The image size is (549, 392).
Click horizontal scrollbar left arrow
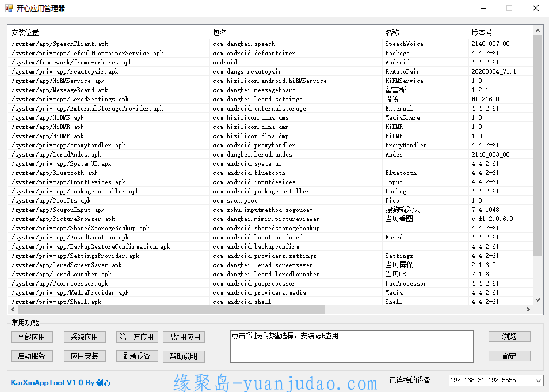(13, 309)
